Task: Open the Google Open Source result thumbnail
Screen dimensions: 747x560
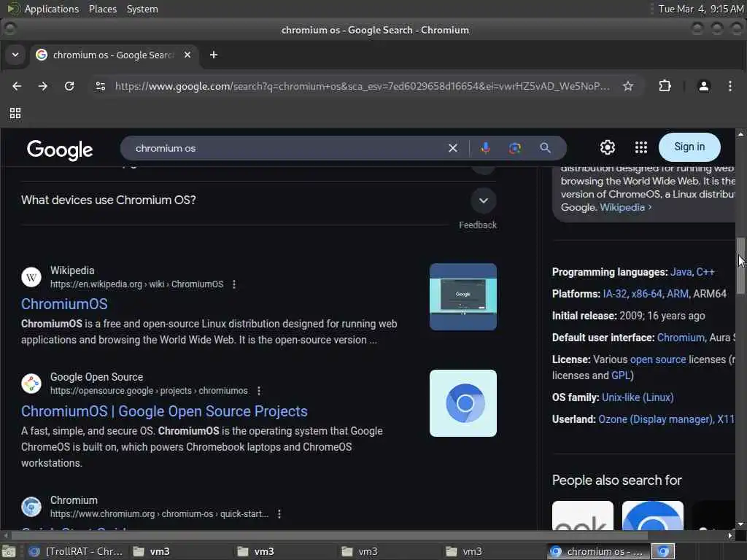Action: coord(463,403)
